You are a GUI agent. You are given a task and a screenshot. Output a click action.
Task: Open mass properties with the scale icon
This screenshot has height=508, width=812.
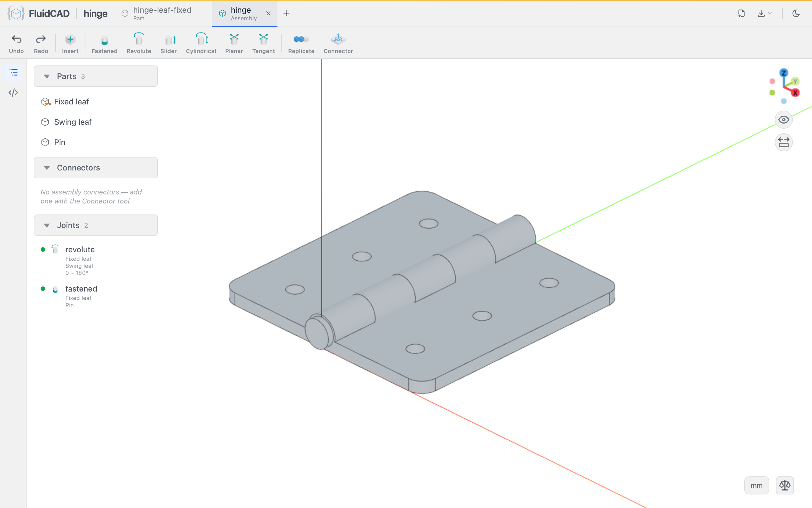pos(785,485)
